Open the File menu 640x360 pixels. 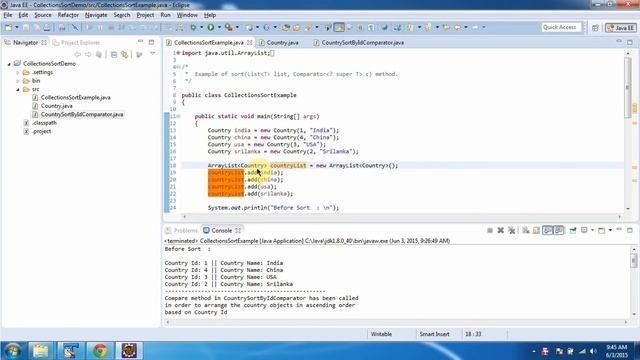[8, 15]
